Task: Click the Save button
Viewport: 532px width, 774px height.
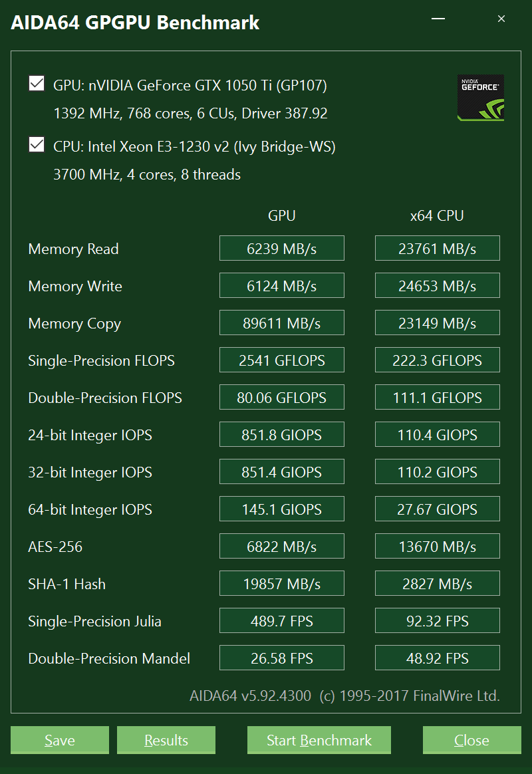Action: pyautogui.click(x=60, y=740)
